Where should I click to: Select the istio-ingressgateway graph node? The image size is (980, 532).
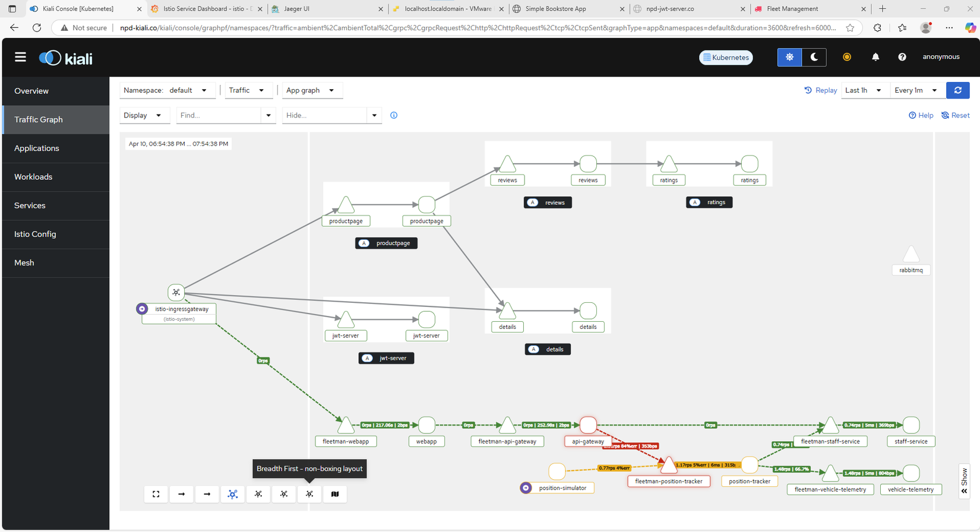pyautogui.click(x=176, y=292)
